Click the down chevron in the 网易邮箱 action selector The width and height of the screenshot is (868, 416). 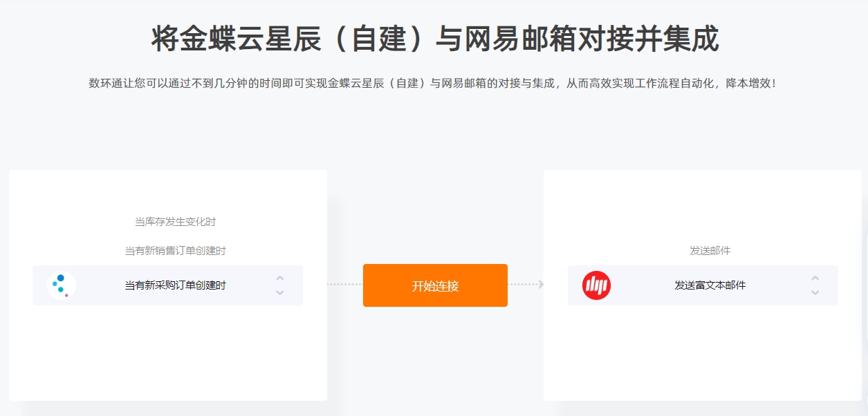(x=815, y=292)
